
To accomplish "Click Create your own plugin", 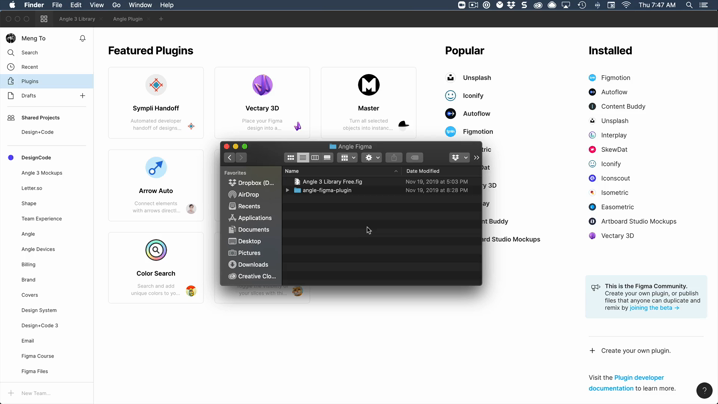I will [x=635, y=351].
